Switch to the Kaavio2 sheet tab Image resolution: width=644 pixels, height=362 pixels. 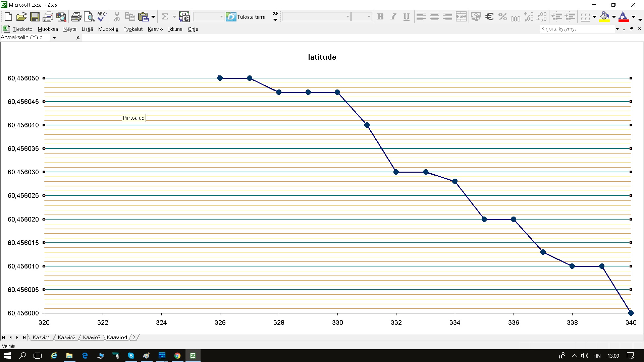66,337
